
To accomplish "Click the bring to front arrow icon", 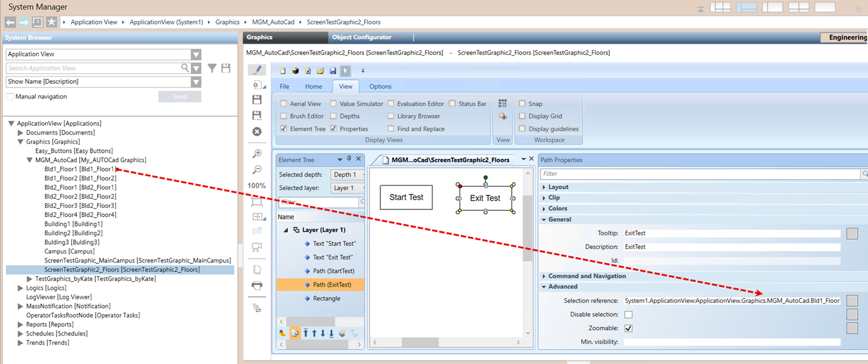I will (306, 333).
